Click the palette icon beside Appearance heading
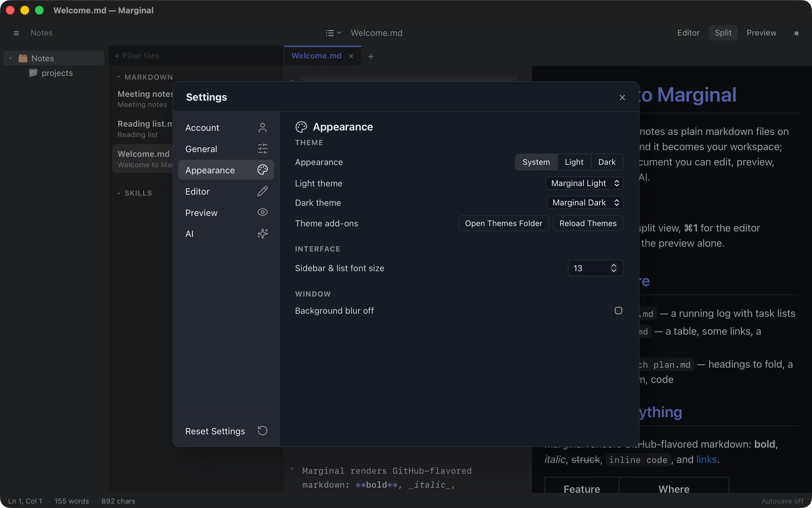Image resolution: width=812 pixels, height=508 pixels. point(301,127)
